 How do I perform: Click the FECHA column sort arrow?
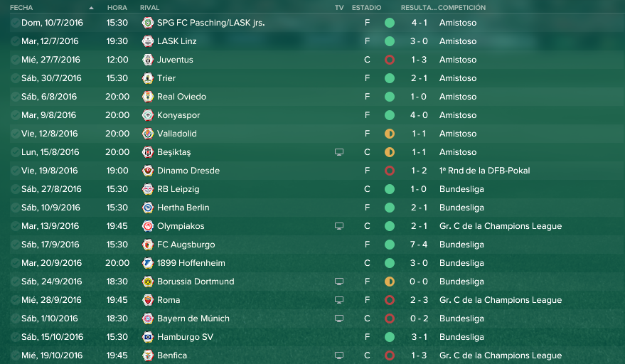91,8
